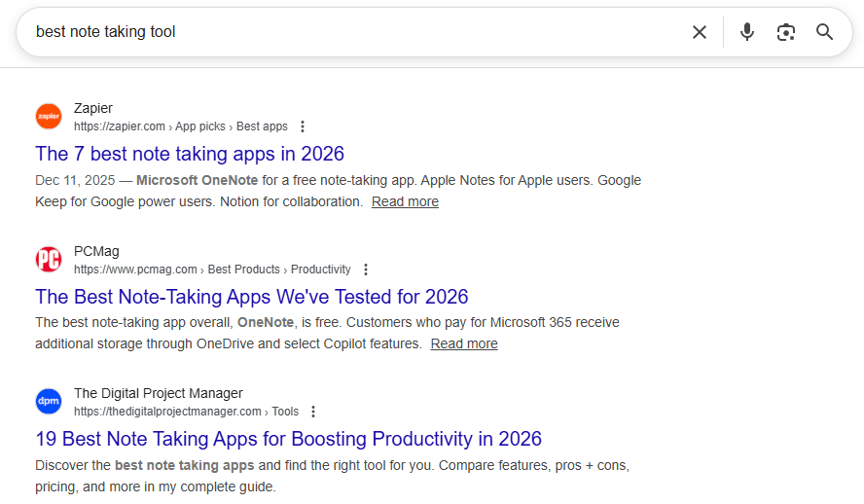Open three-dot menu for Digital Project Manager result
864x504 pixels.
(313, 412)
